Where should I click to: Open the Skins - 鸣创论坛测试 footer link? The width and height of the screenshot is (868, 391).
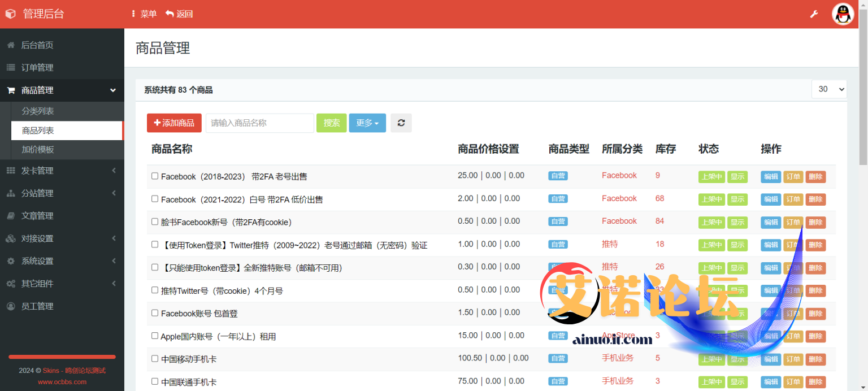pyautogui.click(x=74, y=371)
